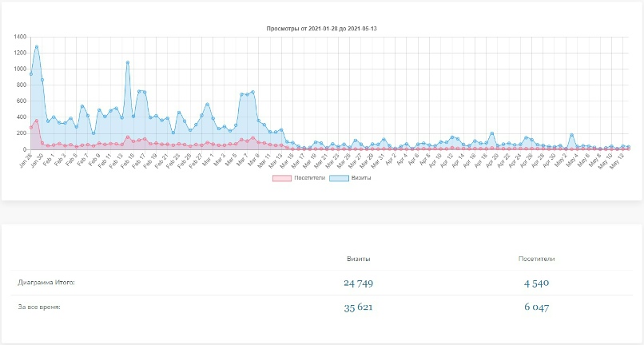Click the blue peak near Apr 18
Screen dimensions: 644x345
point(492,133)
